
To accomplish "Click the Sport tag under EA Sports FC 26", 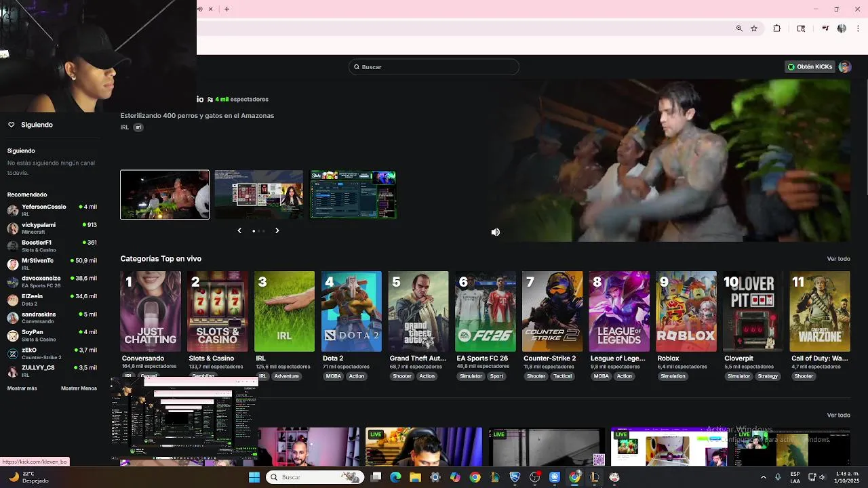I will pyautogui.click(x=497, y=376).
